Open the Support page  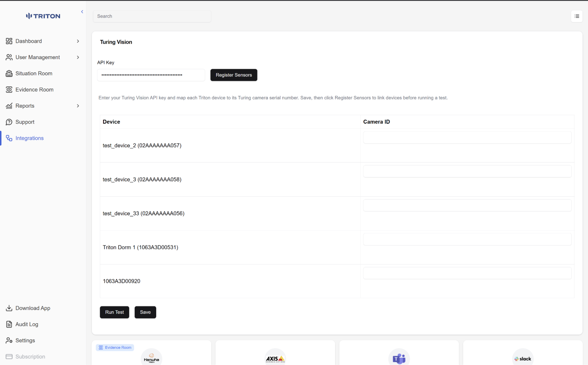(x=25, y=122)
